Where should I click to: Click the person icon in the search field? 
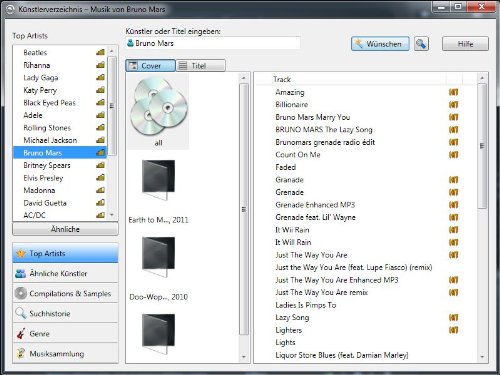[131, 43]
